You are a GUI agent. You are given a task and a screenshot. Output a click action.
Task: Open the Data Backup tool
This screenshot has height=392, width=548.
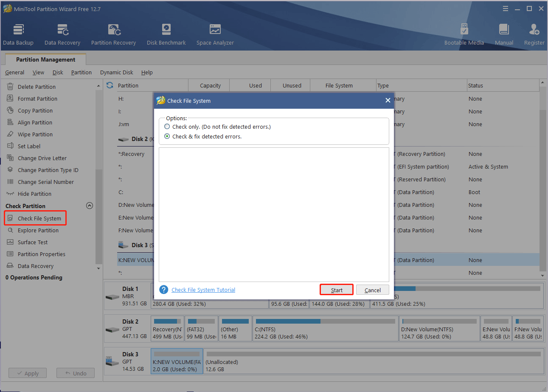[x=18, y=35]
